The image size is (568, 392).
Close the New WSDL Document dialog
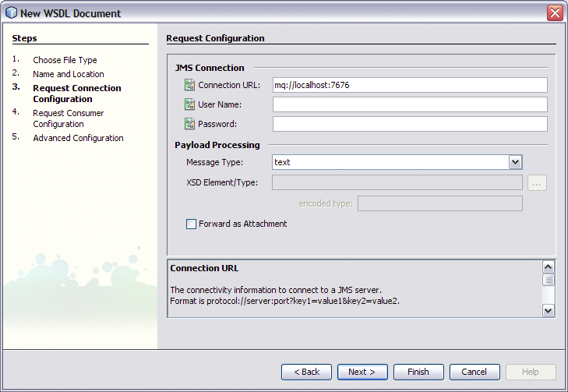[555, 12]
